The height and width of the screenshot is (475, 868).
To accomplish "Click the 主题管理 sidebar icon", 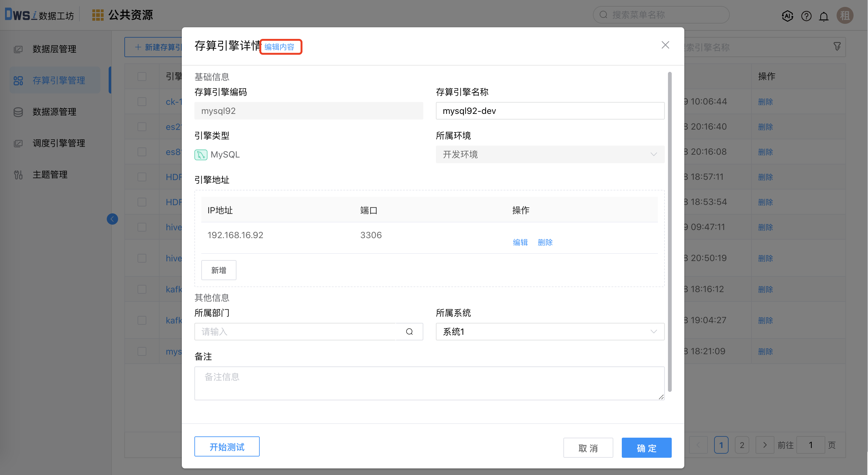I will pos(18,174).
